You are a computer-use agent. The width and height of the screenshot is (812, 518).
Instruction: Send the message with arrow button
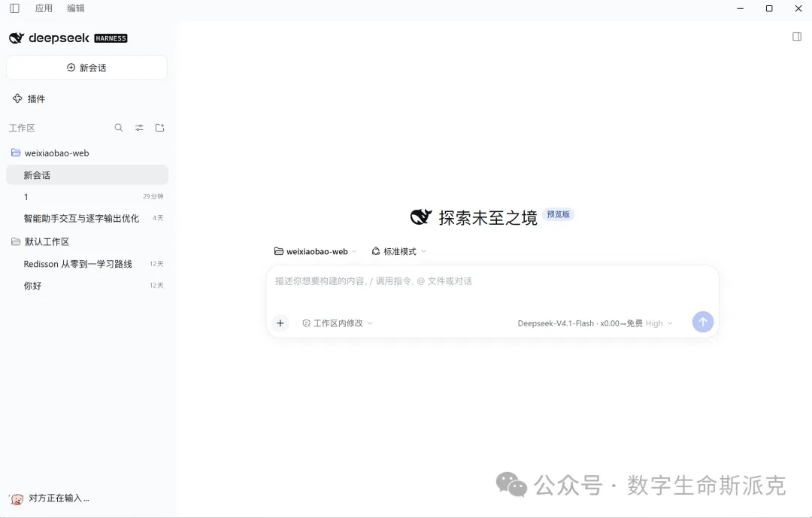[x=703, y=322]
